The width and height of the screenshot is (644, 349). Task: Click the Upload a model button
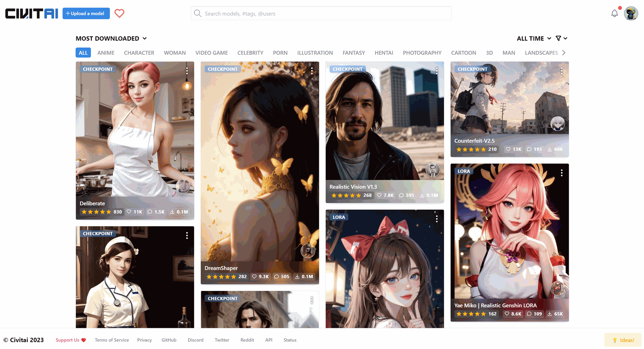tap(86, 13)
